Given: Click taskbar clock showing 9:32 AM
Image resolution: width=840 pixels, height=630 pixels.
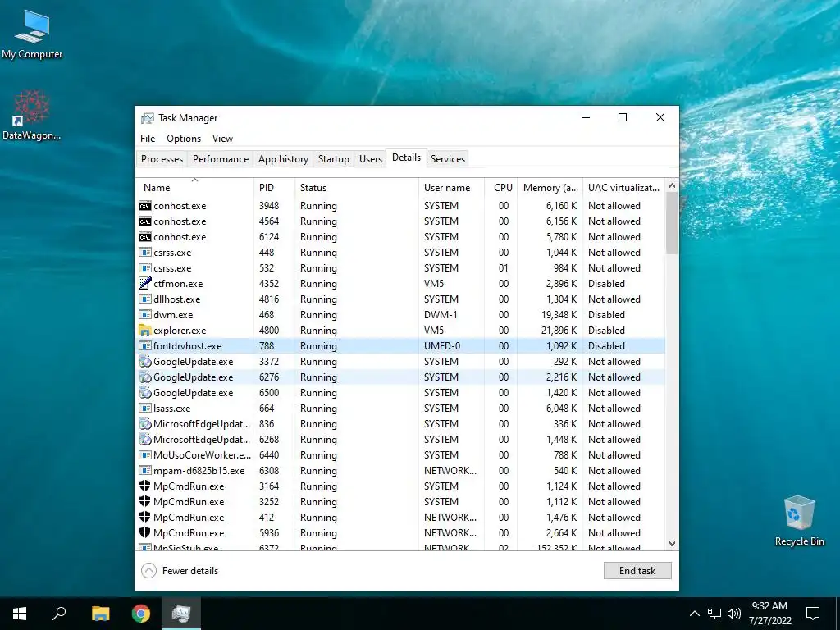Looking at the screenshot, I should 769,614.
